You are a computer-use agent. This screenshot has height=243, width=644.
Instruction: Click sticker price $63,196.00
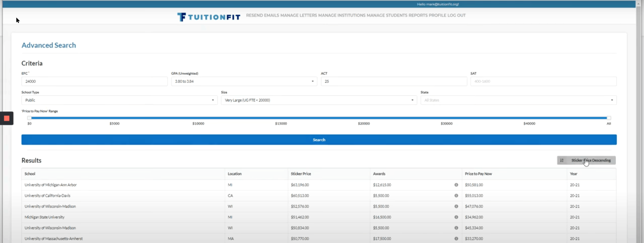coord(300,185)
